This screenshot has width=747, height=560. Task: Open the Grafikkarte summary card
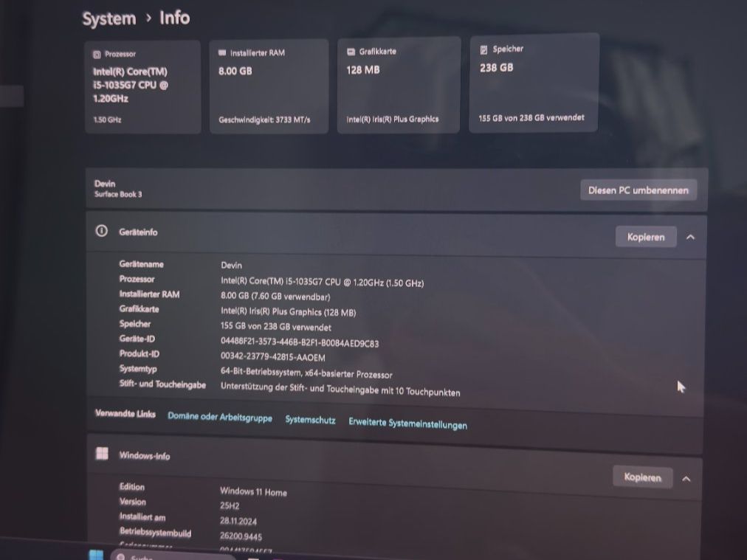pos(399,85)
